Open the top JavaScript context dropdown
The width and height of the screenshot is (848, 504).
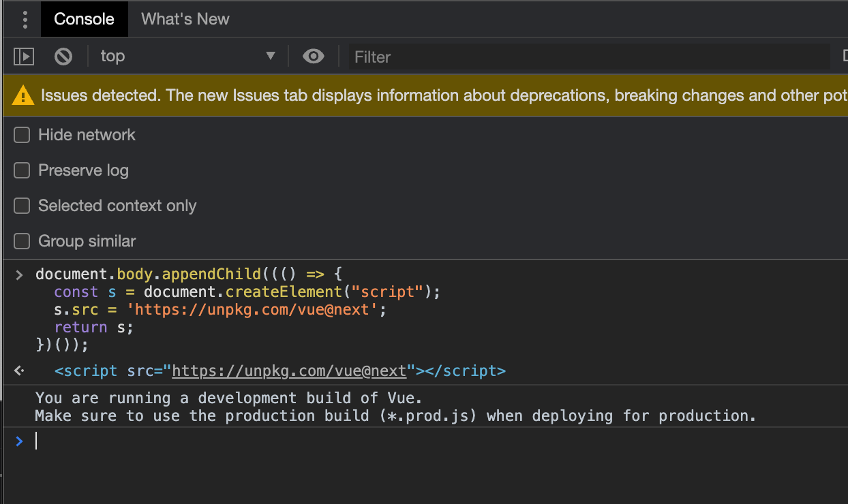pyautogui.click(x=187, y=57)
